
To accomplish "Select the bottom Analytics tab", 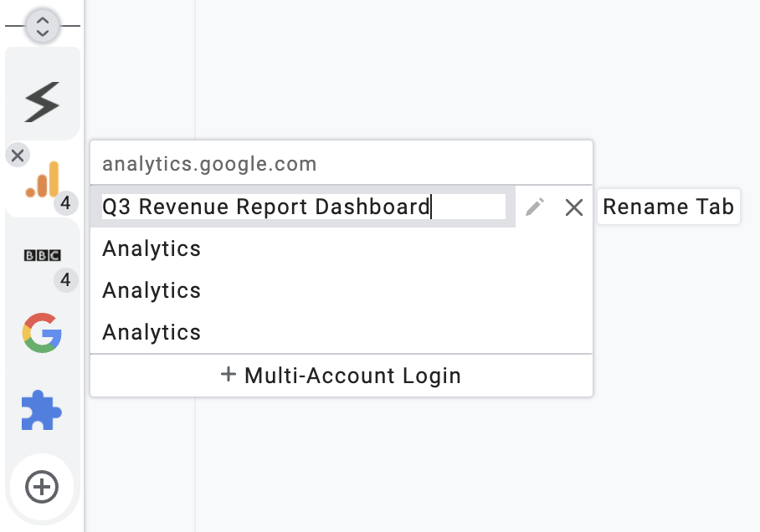I will (151, 332).
